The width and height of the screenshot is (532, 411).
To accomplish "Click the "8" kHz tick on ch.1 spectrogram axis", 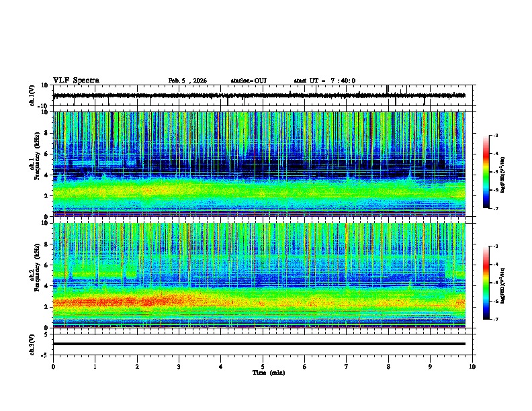I will coord(47,133).
